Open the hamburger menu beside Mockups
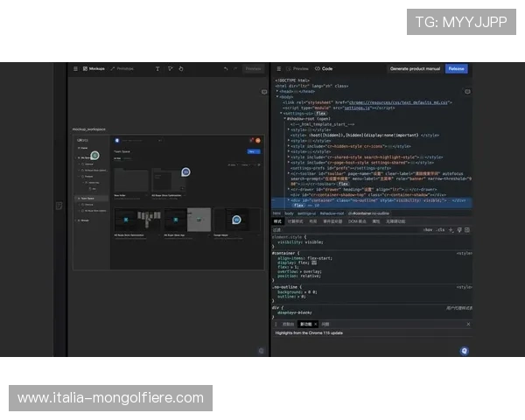The height and width of the screenshot is (420, 525). pos(75,68)
